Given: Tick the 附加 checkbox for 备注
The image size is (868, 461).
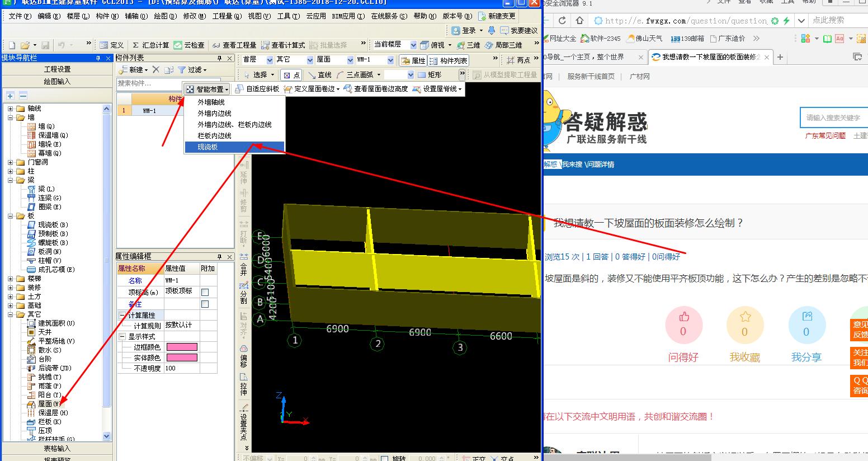Looking at the screenshot, I should point(205,304).
